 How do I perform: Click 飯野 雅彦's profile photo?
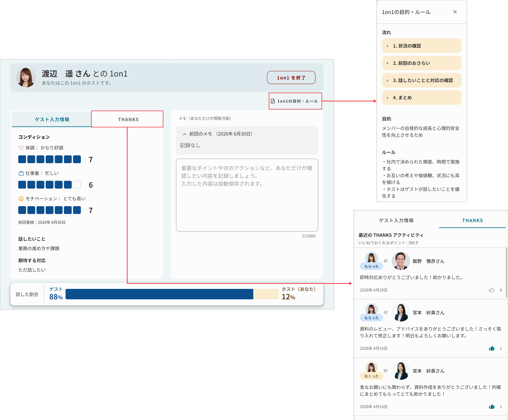(x=401, y=261)
